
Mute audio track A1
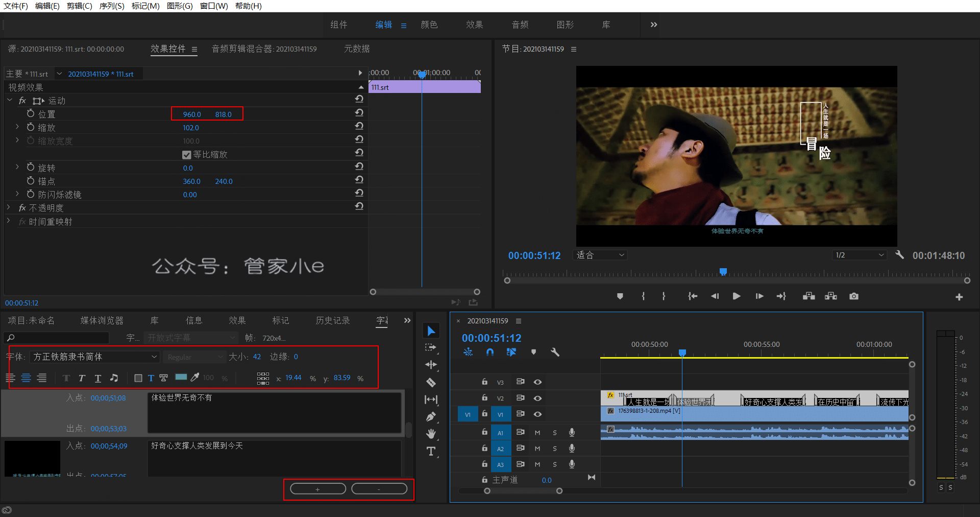(x=537, y=433)
